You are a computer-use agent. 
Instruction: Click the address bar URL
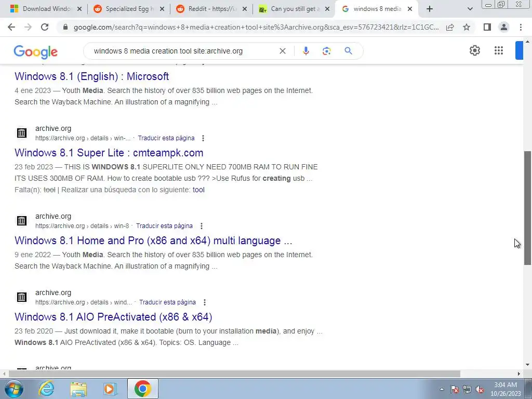click(256, 27)
